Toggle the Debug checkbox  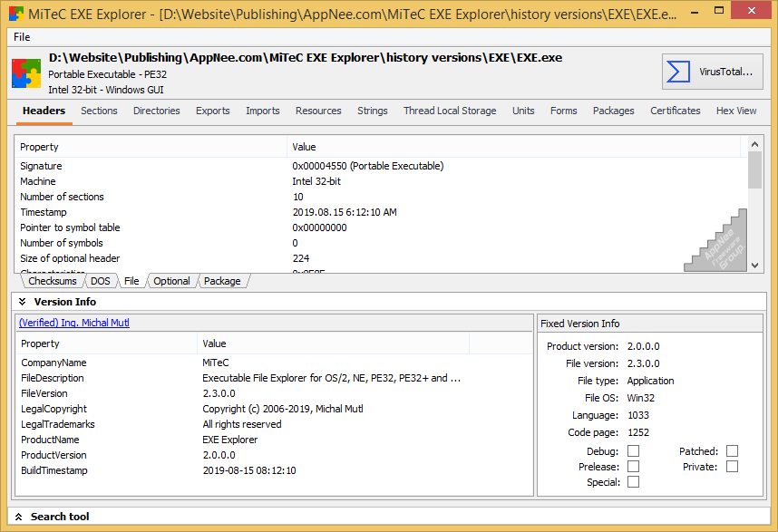tap(633, 451)
